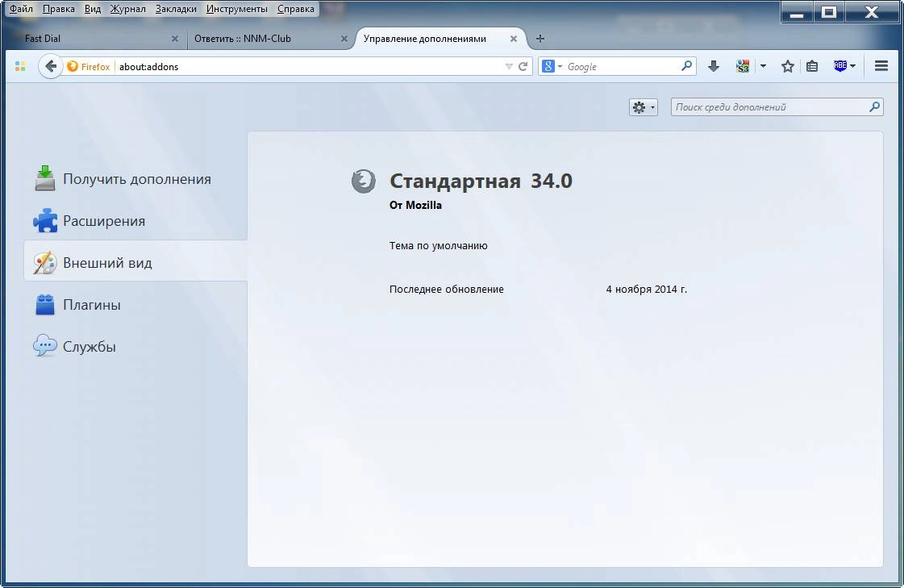Click the search bar magnifier icon

pyautogui.click(x=686, y=66)
